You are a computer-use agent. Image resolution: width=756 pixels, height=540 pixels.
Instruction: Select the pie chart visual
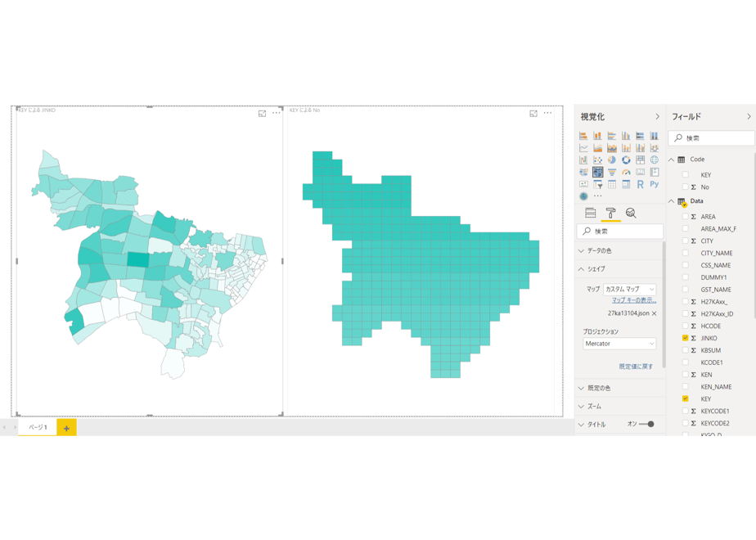[612, 160]
